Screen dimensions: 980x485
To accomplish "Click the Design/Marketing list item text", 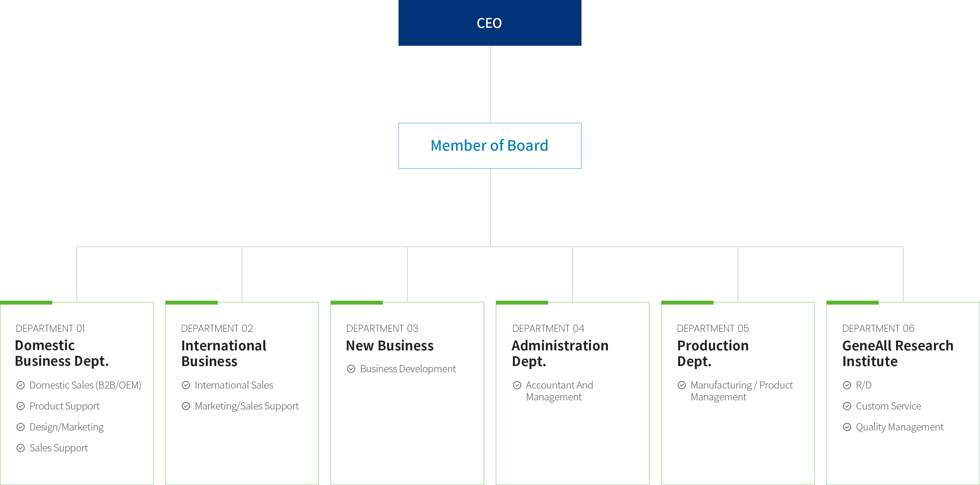I will [x=67, y=427].
